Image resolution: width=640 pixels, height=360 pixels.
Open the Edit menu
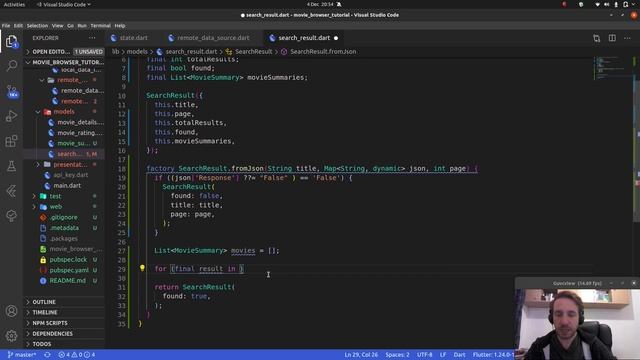(x=18, y=25)
